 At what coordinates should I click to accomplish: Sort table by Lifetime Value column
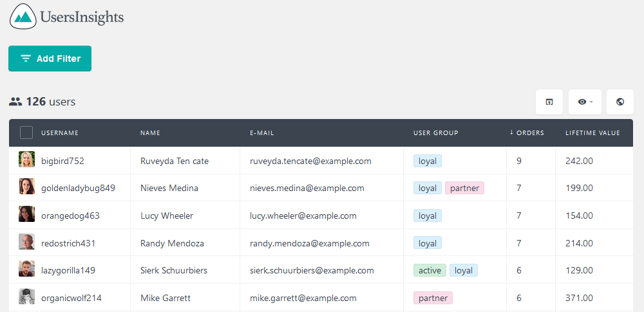[592, 133]
